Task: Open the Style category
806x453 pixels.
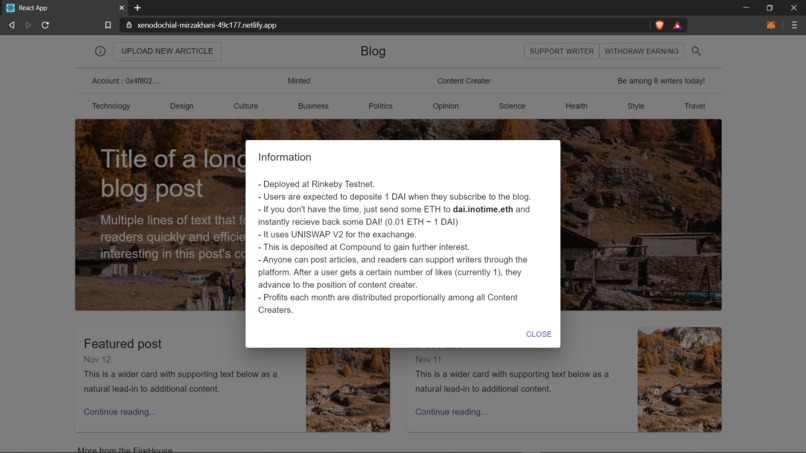Action: [636, 106]
